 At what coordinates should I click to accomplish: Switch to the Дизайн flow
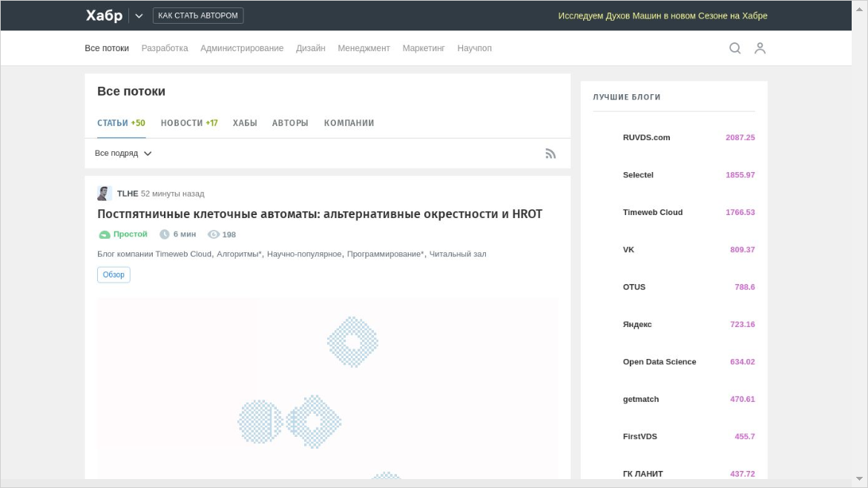tap(311, 48)
